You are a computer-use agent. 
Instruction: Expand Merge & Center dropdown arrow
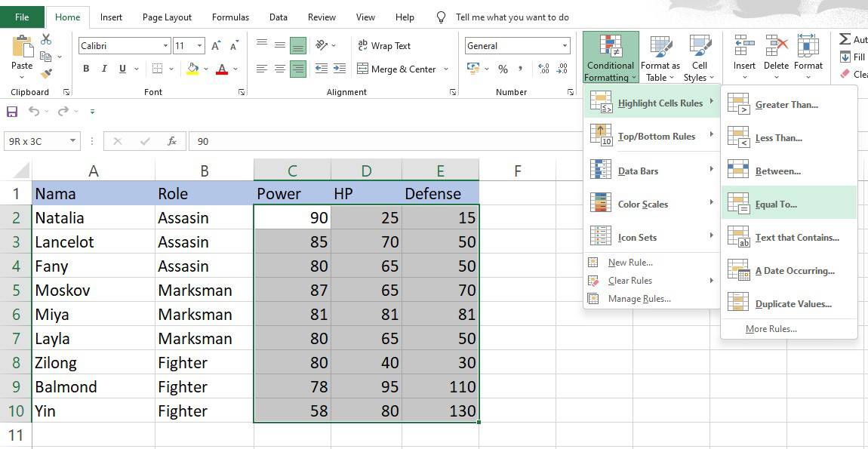446,69
